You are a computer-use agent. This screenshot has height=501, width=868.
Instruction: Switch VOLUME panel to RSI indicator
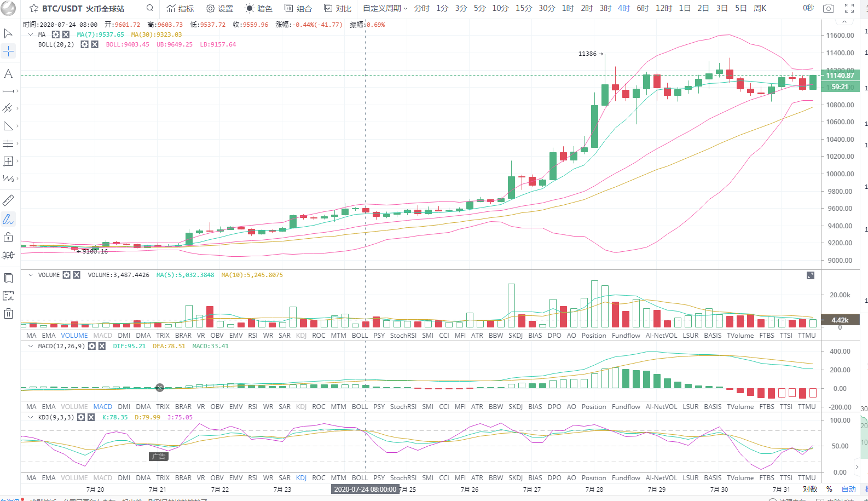point(253,336)
